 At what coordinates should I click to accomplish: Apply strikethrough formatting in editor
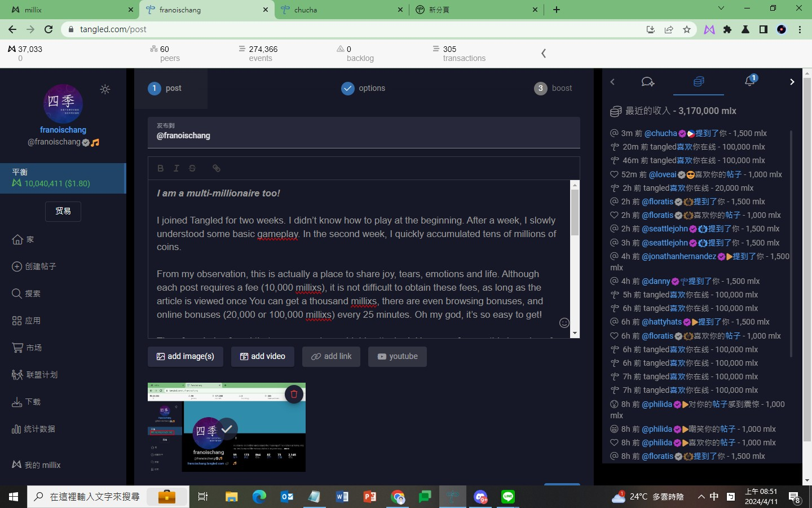click(192, 168)
